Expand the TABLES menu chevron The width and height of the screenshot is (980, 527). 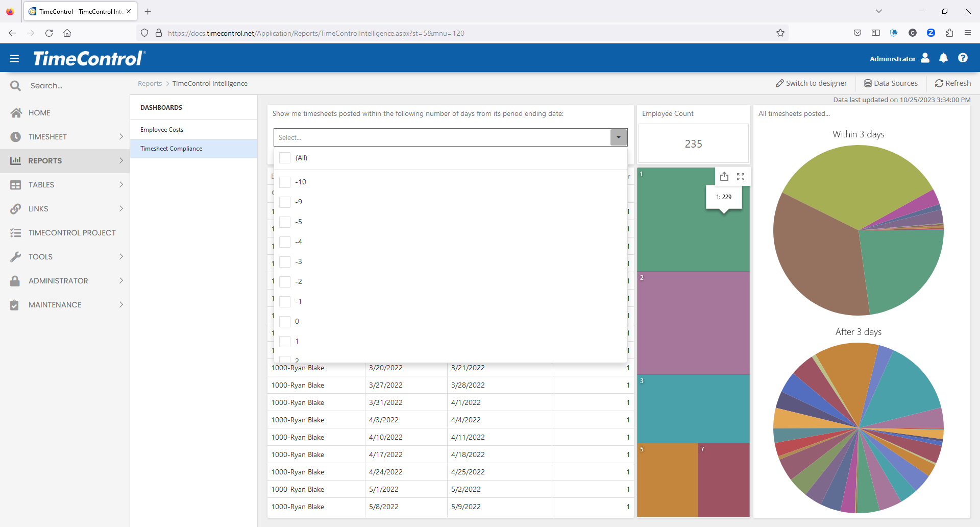(x=121, y=184)
